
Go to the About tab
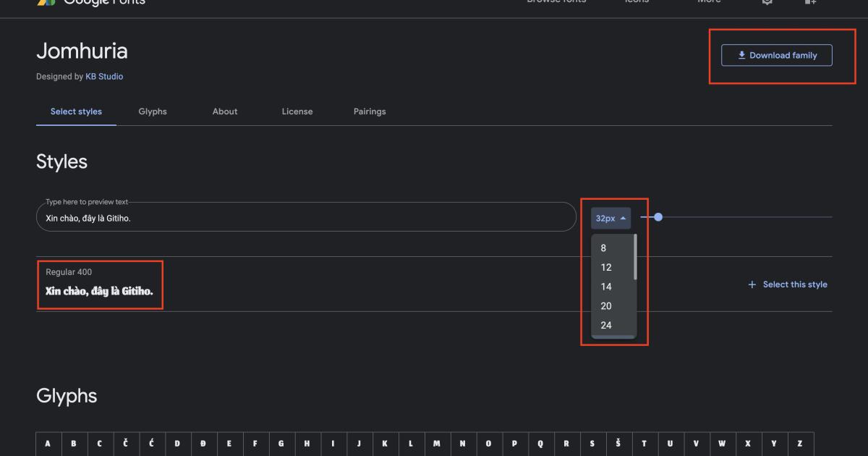[225, 111]
